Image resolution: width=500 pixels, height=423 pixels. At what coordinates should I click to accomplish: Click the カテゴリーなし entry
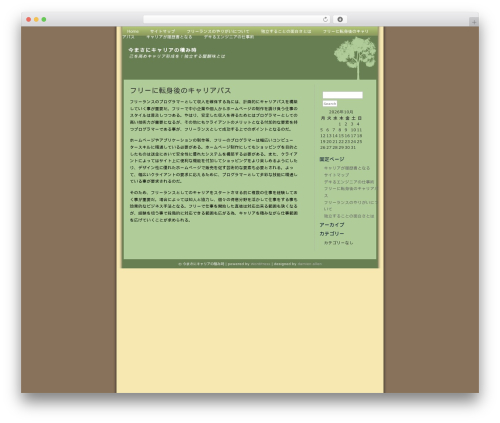click(x=339, y=243)
